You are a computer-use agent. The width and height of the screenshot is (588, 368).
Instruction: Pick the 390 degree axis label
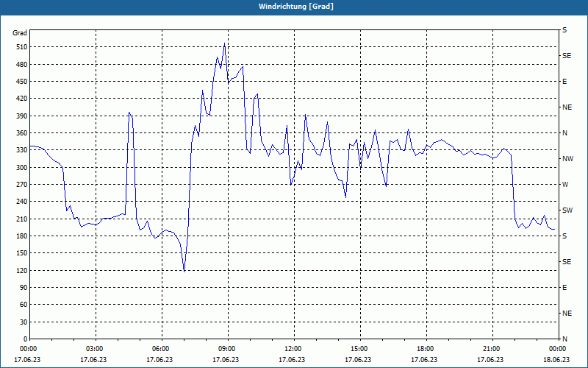click(x=22, y=116)
